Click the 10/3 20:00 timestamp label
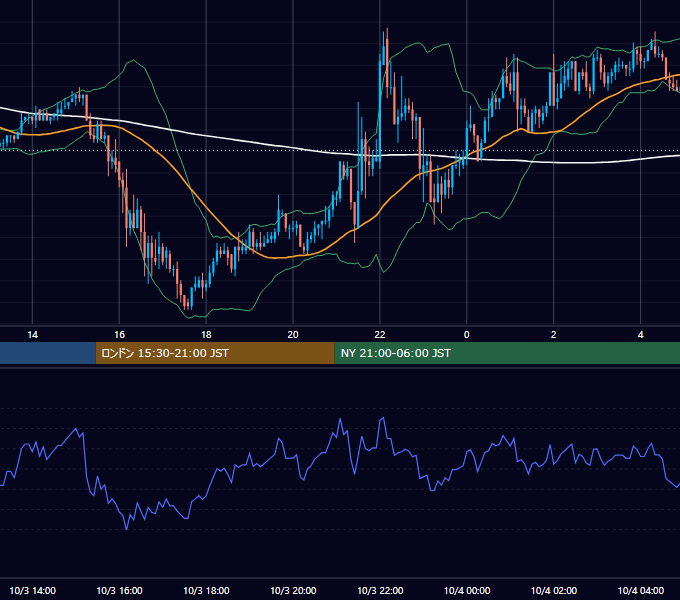The image size is (680, 600). tap(293, 590)
